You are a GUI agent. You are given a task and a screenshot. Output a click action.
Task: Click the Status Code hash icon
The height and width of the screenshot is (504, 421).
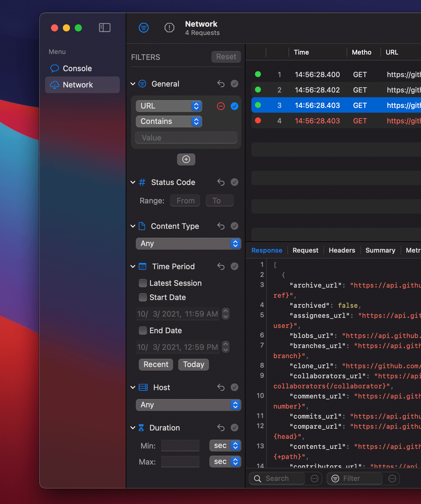tap(142, 182)
